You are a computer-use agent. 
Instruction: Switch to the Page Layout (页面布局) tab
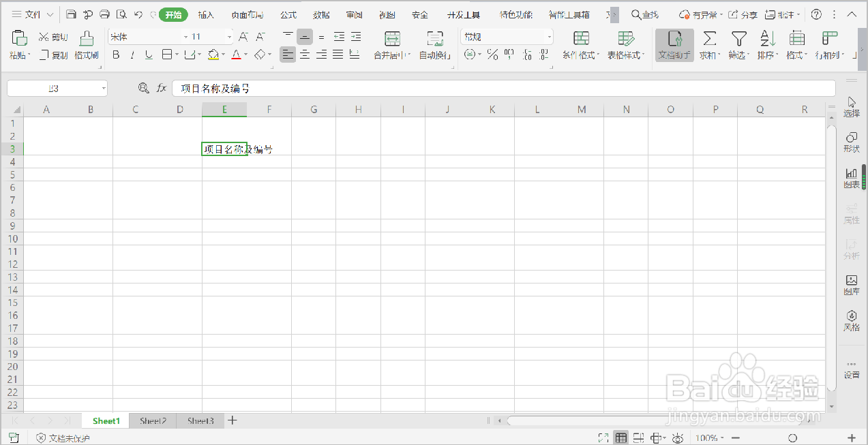pos(247,14)
